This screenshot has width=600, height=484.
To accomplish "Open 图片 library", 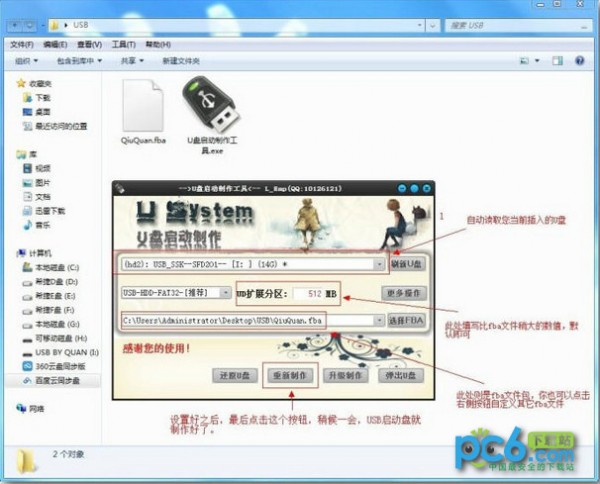I will point(37,183).
